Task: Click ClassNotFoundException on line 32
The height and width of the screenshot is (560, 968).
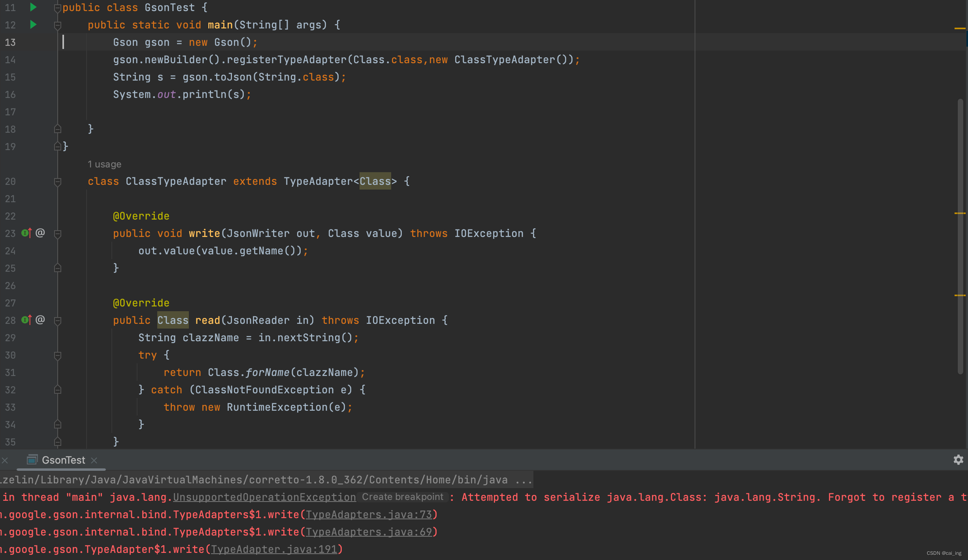Action: [264, 390]
